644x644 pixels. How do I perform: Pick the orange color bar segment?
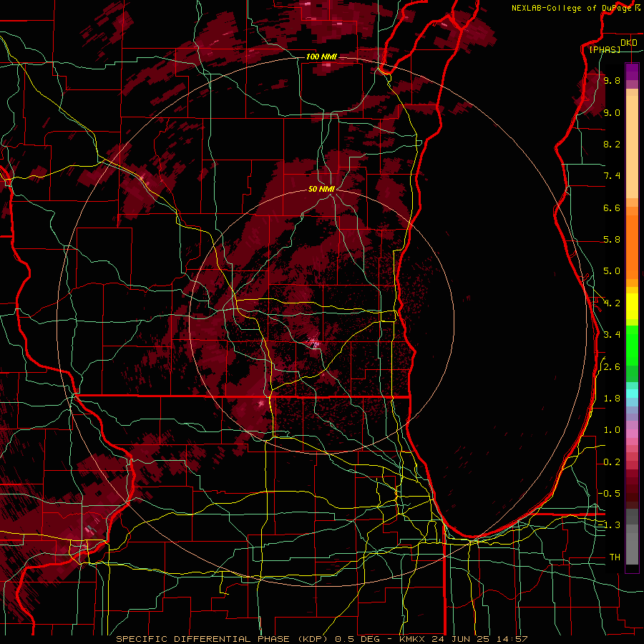[632, 246]
